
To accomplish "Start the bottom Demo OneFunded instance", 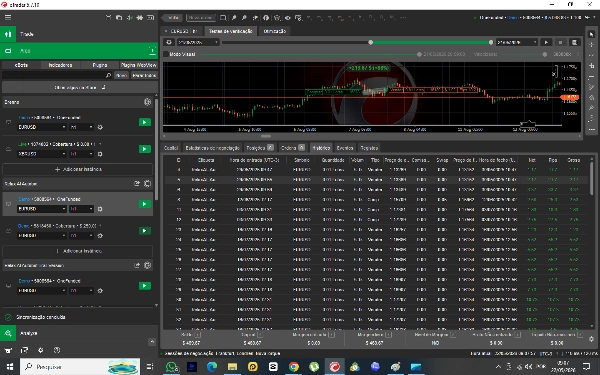I will point(145,286).
